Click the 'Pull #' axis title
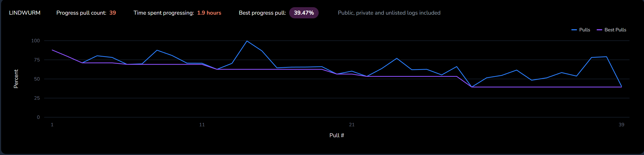Viewport: 644px width, 155px height. 337,135
